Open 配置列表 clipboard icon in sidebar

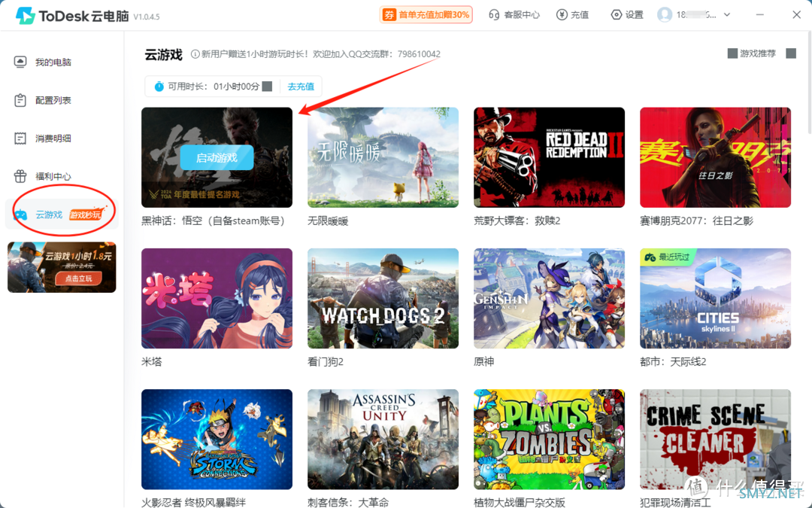pos(20,100)
